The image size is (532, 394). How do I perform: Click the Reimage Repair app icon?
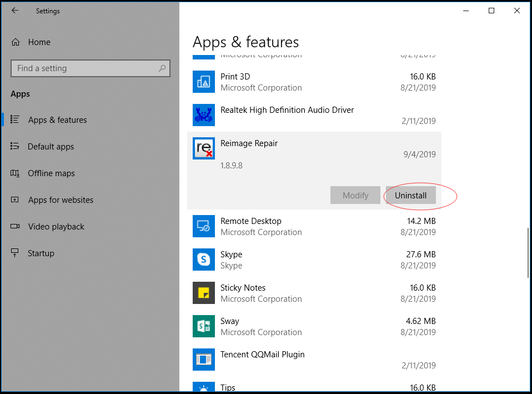(x=204, y=148)
